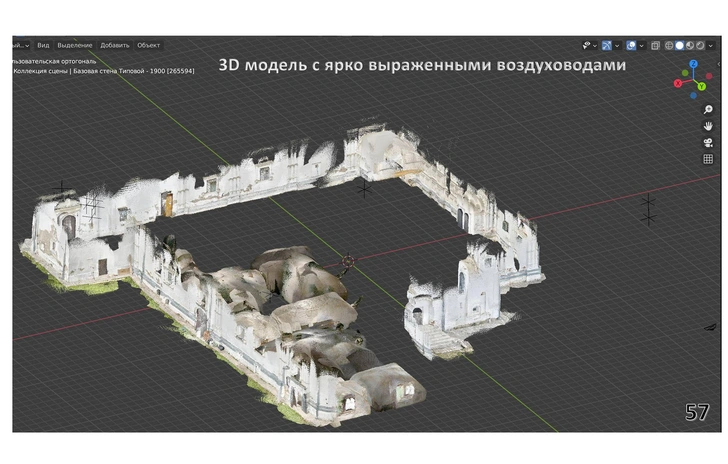Switch to Material Preview shading
Image resolution: width=728 pixels, height=464 pixels.
[x=690, y=45]
